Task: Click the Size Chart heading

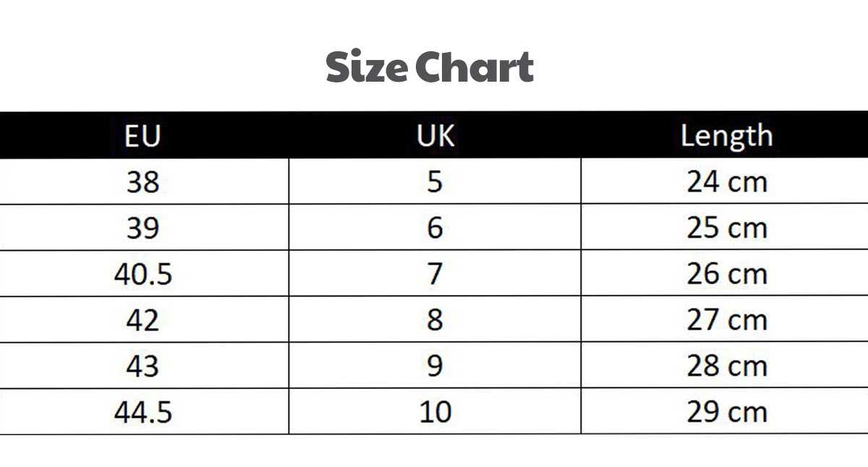Action: click(x=430, y=67)
